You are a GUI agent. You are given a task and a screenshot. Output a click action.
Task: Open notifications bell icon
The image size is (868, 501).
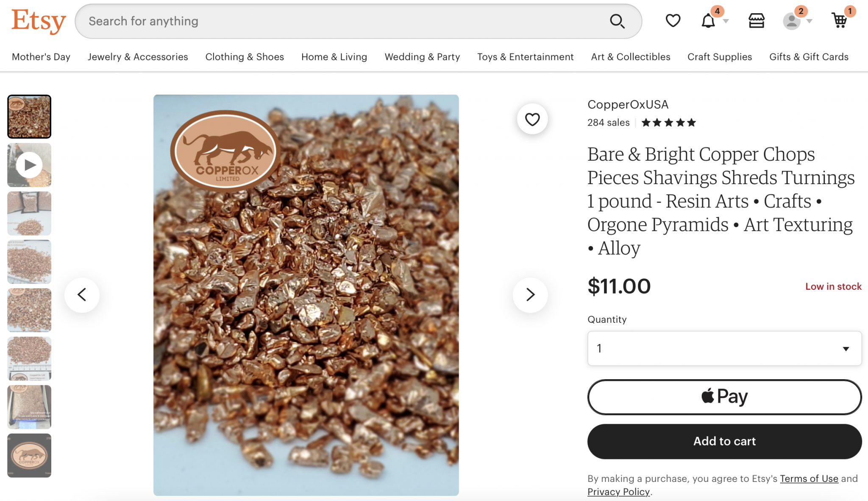(708, 21)
